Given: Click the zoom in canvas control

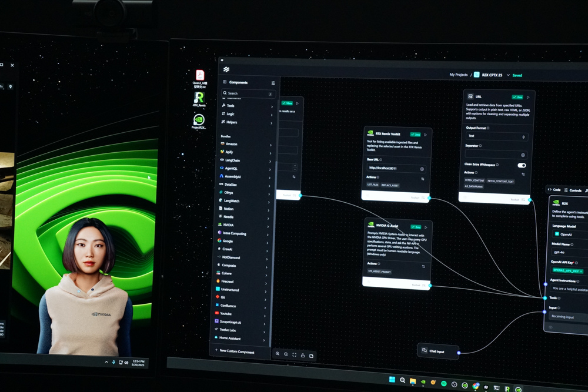Looking at the screenshot, I should [x=278, y=354].
